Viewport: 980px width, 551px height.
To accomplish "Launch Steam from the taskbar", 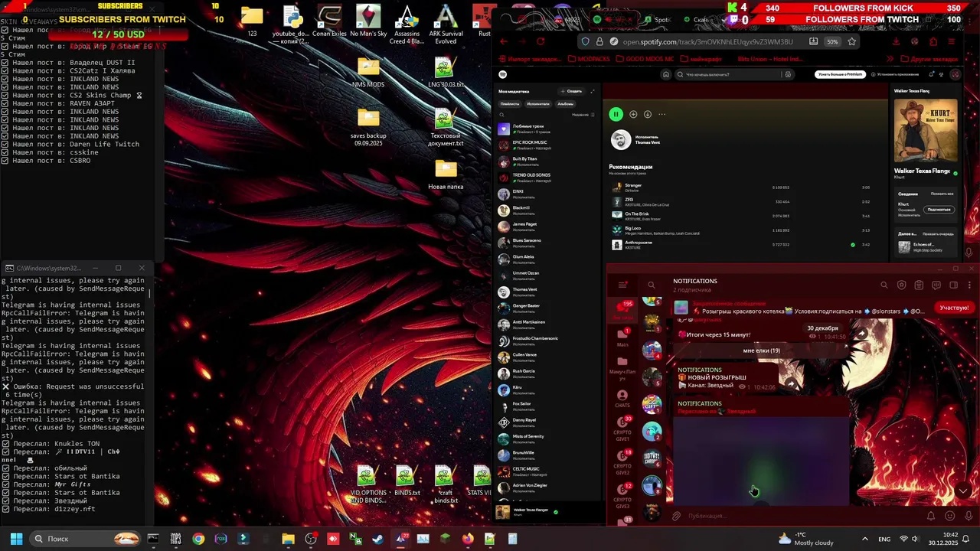I will coord(378,539).
